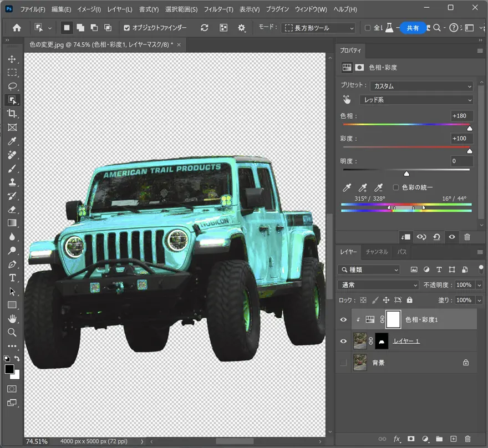Open the ファイル(F) menu

pyautogui.click(x=33, y=9)
